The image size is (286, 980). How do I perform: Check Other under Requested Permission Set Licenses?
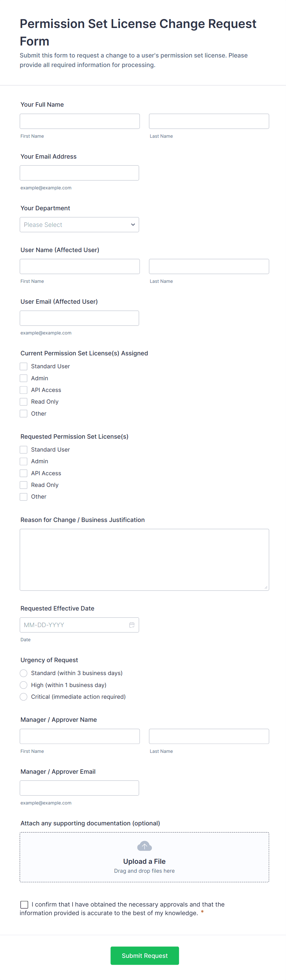[x=24, y=496]
